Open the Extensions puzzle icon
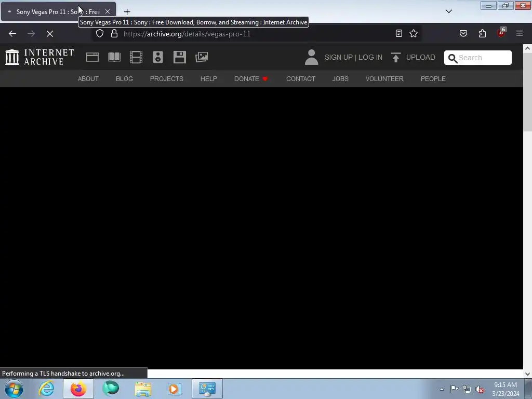The height and width of the screenshot is (399, 532). point(482,33)
